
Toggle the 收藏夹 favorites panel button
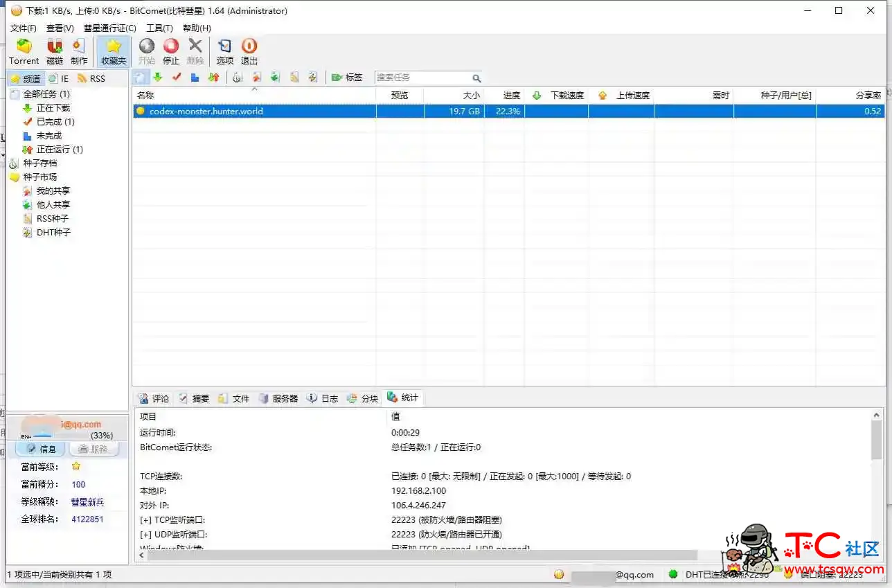114,52
